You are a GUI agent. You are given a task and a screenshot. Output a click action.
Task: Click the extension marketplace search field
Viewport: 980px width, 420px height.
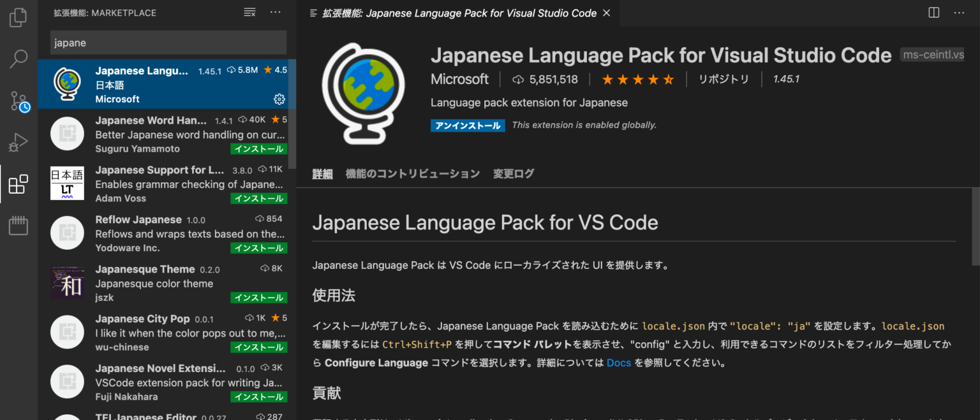[167, 42]
